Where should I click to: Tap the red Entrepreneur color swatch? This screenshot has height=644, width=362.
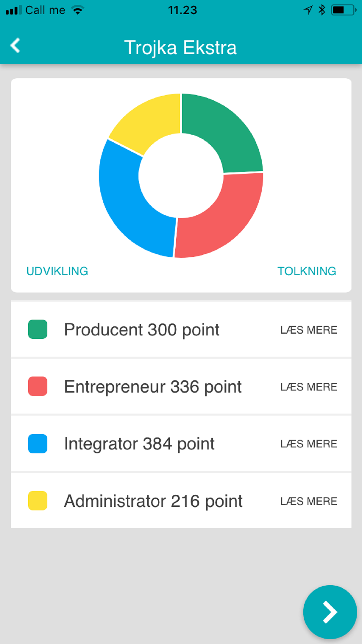point(38,386)
